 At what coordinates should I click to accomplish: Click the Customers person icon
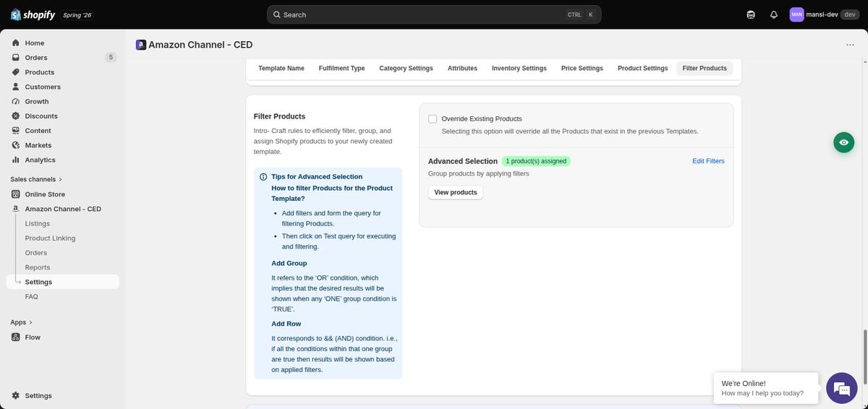click(x=16, y=87)
